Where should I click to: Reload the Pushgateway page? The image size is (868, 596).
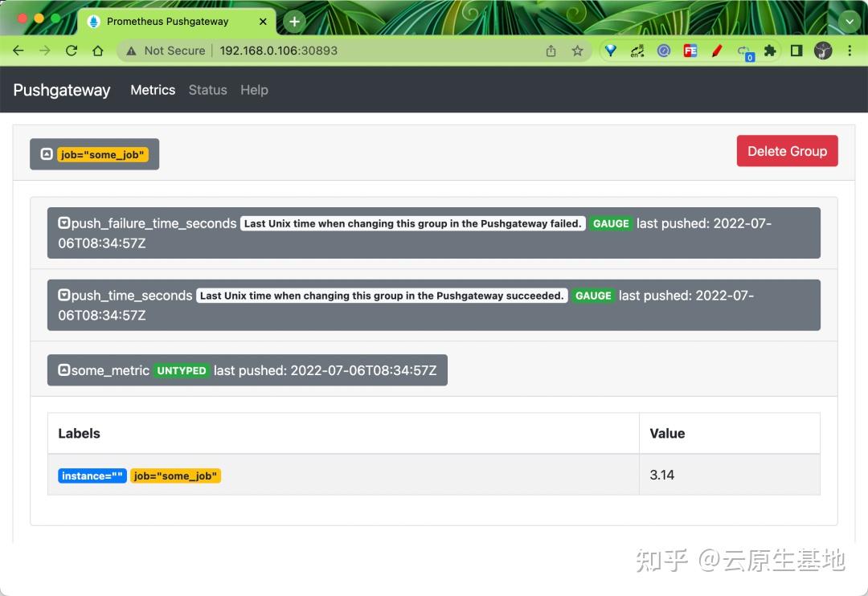click(72, 50)
